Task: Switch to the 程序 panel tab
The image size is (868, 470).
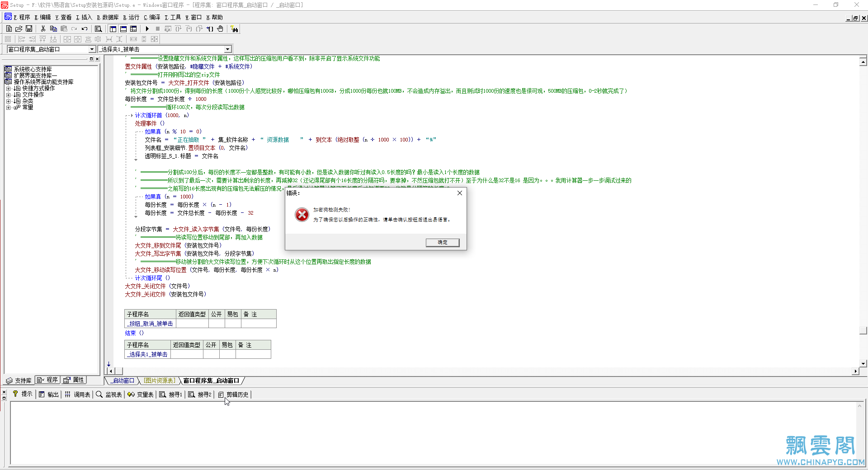Action: click(47, 380)
